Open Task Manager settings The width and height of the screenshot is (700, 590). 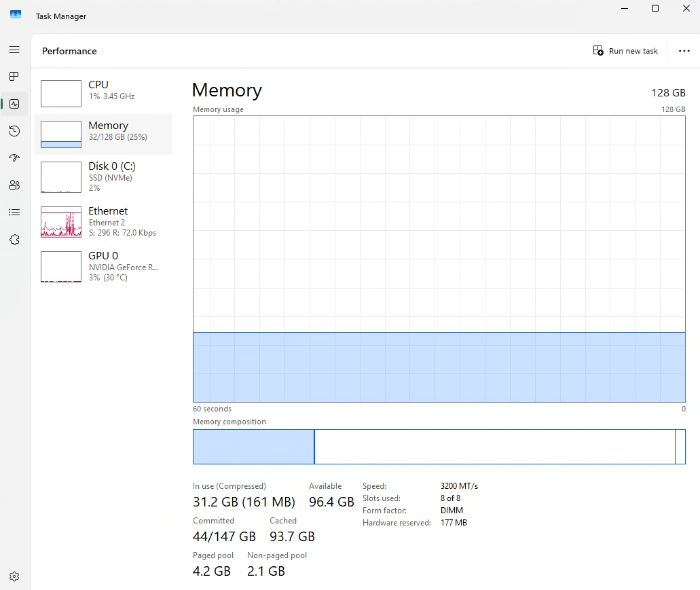[14, 576]
